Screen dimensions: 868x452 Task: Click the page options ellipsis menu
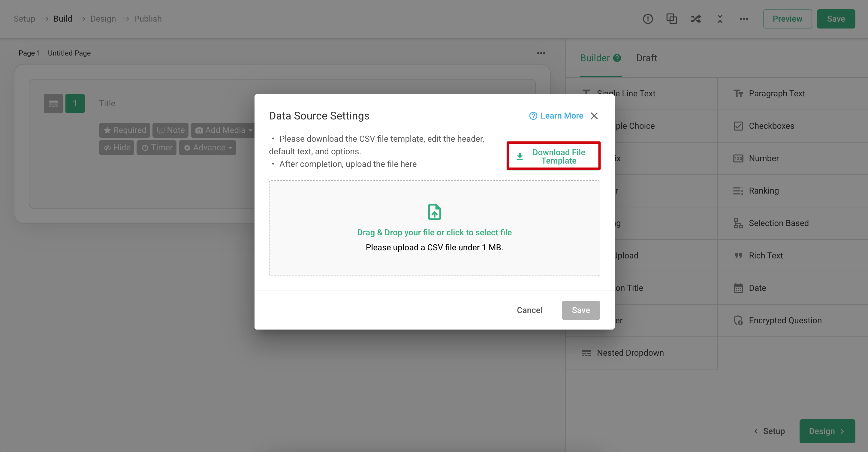click(x=541, y=53)
